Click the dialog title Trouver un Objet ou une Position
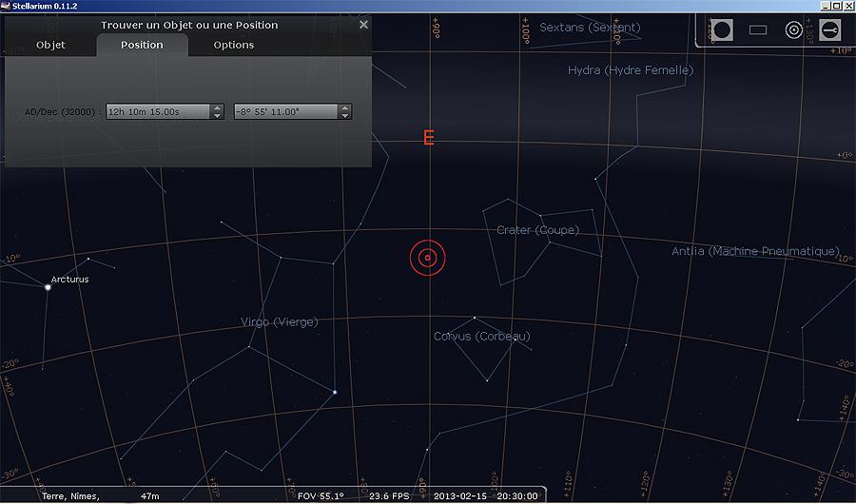Screen dimensions: 856x504 (x=189, y=25)
